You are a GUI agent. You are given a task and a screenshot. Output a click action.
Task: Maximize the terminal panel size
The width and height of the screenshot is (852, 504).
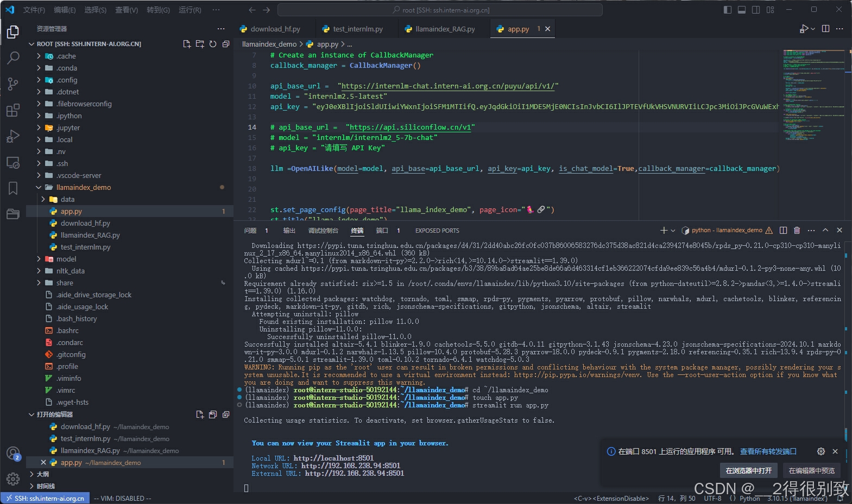tap(825, 230)
